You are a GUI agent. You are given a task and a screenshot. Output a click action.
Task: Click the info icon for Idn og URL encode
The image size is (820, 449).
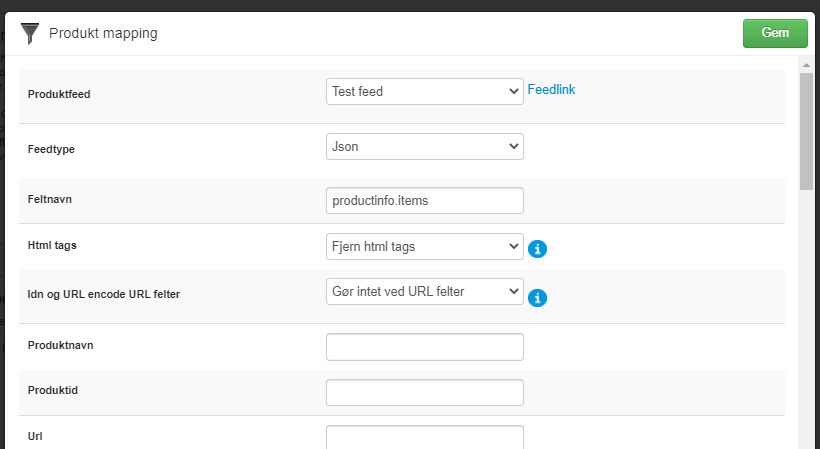[537, 298]
